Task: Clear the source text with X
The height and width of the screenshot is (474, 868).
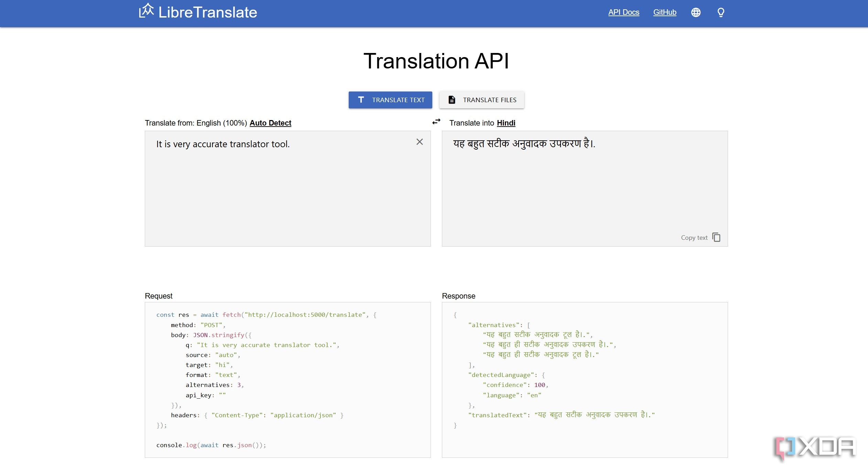Action: (x=420, y=142)
